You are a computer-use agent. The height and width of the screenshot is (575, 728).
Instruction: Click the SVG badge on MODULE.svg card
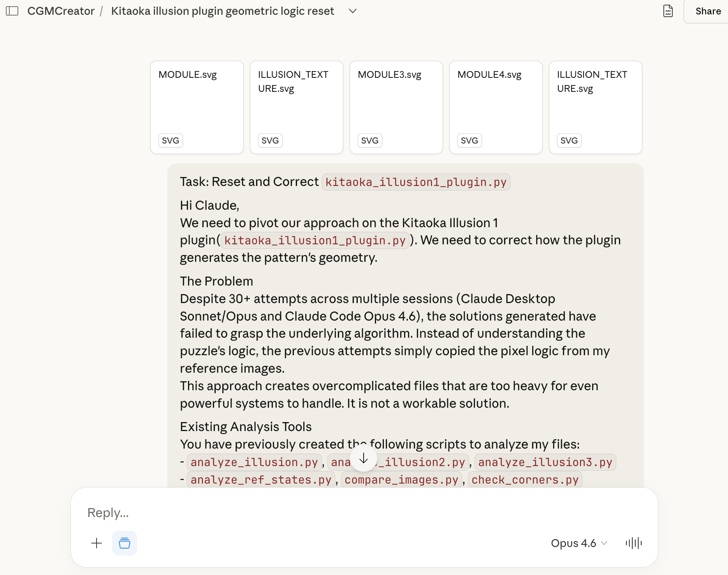click(x=170, y=140)
